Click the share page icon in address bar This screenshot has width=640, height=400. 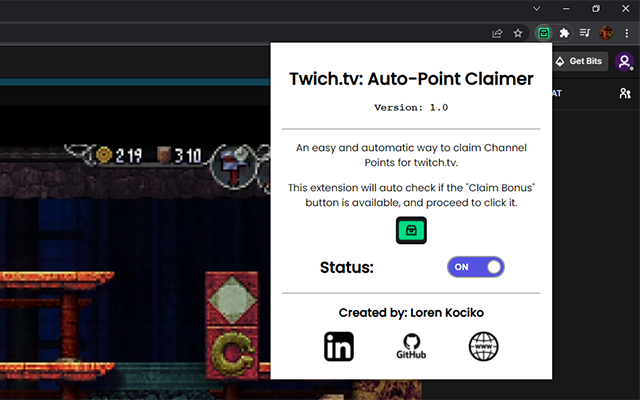click(497, 33)
